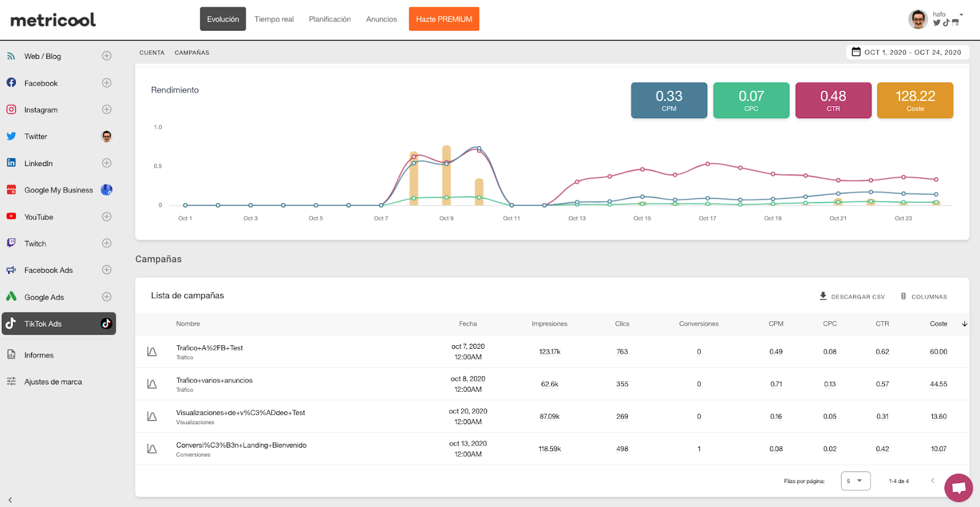Click the Web / Blog RSS icon

pos(11,56)
